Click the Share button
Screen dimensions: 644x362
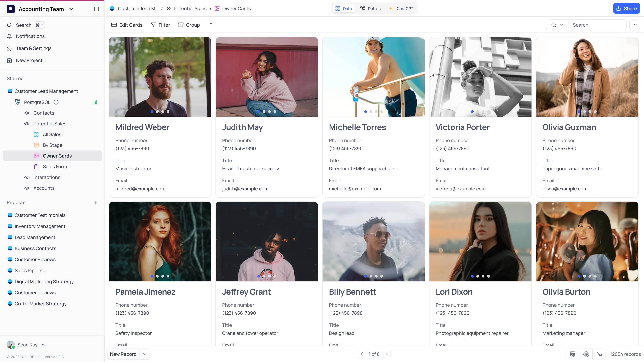[x=626, y=8]
